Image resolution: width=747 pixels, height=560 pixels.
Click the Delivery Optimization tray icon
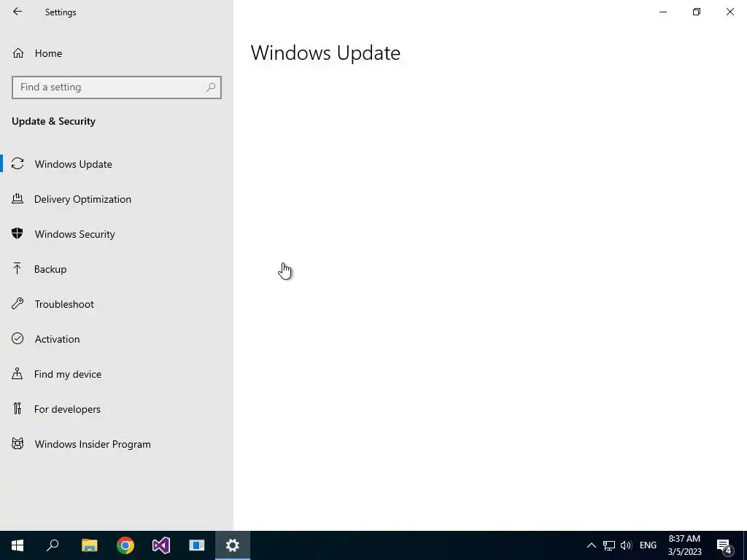pyautogui.click(x=18, y=198)
